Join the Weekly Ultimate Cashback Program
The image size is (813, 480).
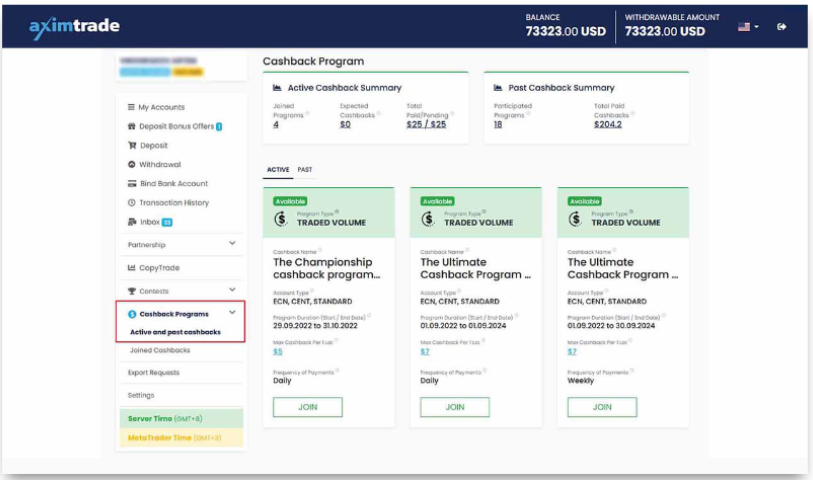602,407
